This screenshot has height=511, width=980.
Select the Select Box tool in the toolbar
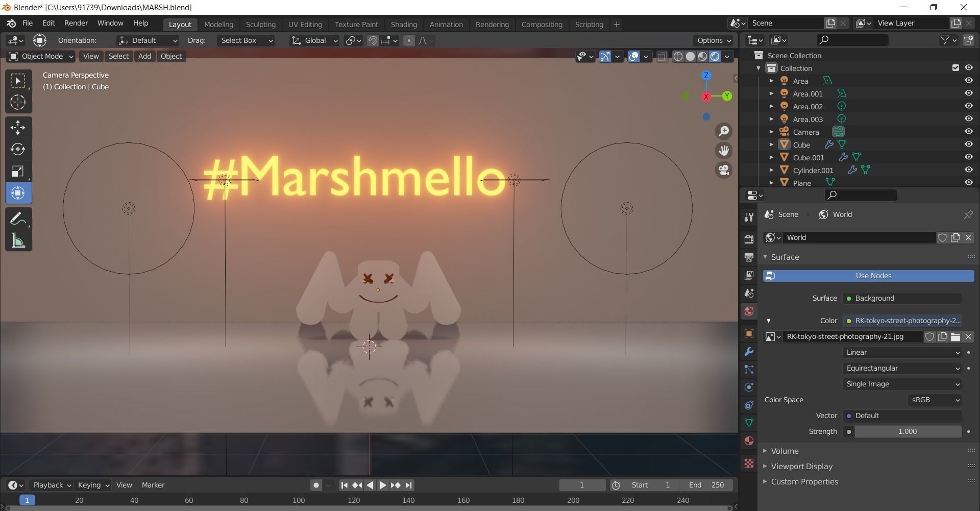[x=18, y=81]
